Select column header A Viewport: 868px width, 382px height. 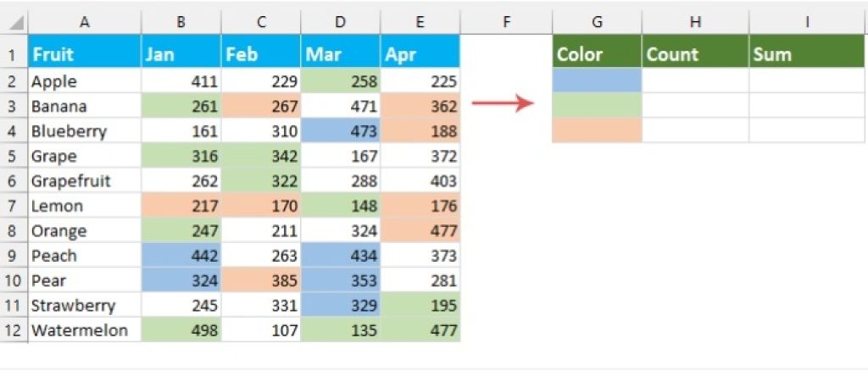[x=84, y=22]
